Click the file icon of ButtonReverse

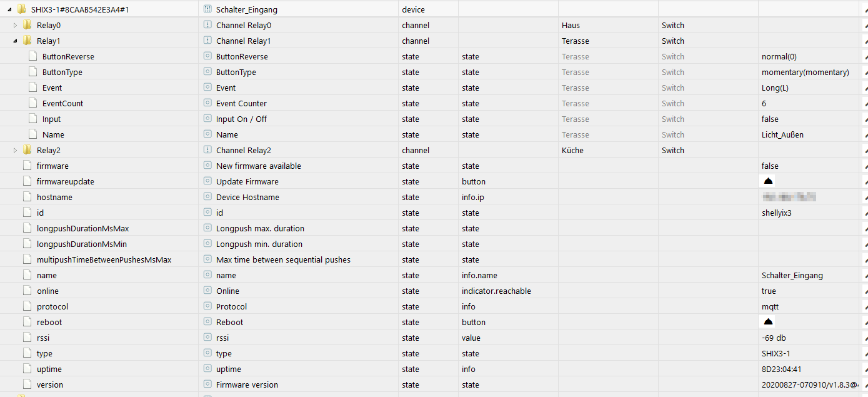(x=32, y=56)
